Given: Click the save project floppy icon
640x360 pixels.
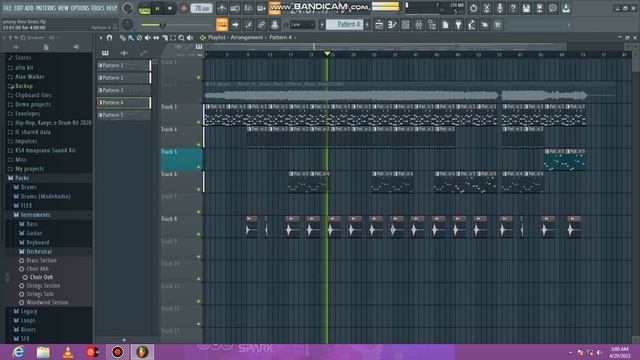Looking at the screenshot, I should (x=526, y=8).
